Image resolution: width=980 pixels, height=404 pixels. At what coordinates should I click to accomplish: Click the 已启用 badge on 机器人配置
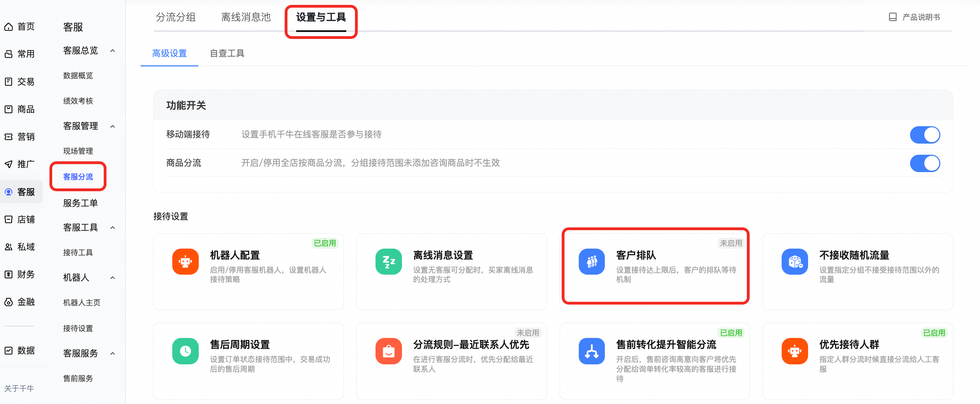(324, 243)
